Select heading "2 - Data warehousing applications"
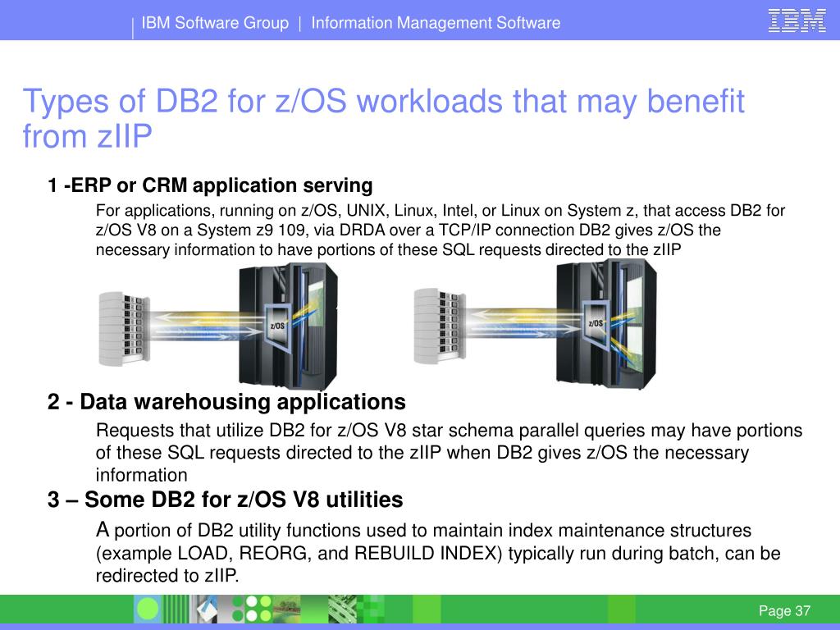The height and width of the screenshot is (630, 840). click(x=226, y=402)
